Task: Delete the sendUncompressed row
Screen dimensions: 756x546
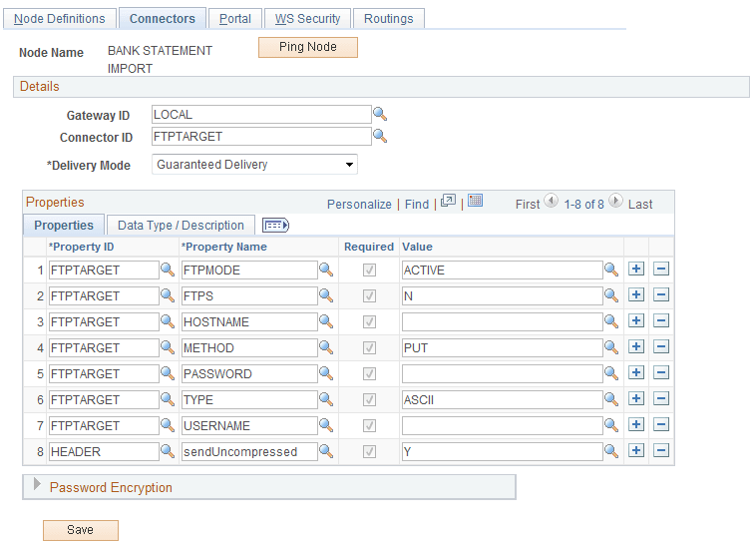Action: tap(661, 451)
